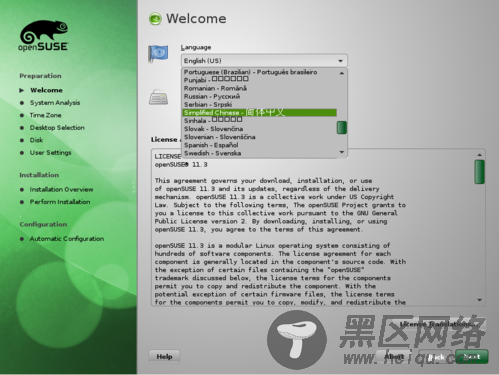Click the green Welcome title icon
The height and width of the screenshot is (375, 499).
pyautogui.click(x=155, y=19)
